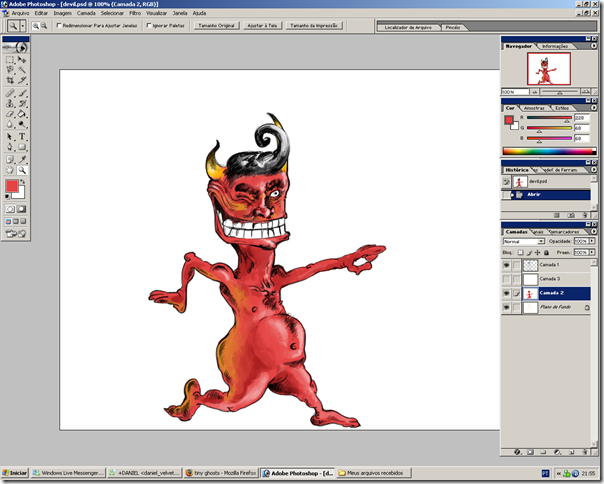Select the Crop tool
Viewport: 604px width, 484px height.
click(10, 80)
